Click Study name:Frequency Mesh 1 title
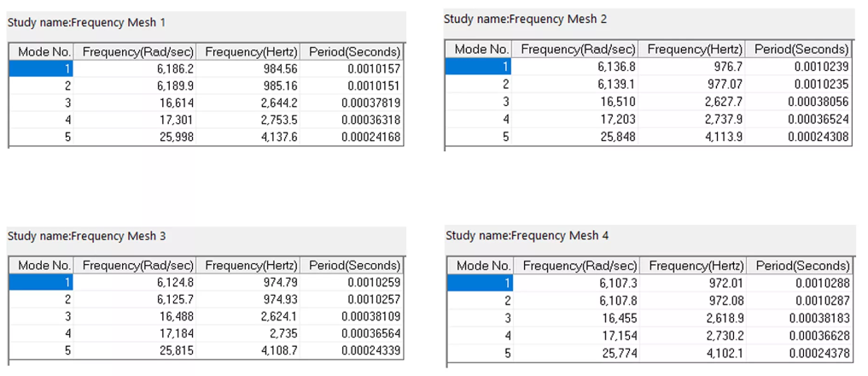 click(x=86, y=23)
